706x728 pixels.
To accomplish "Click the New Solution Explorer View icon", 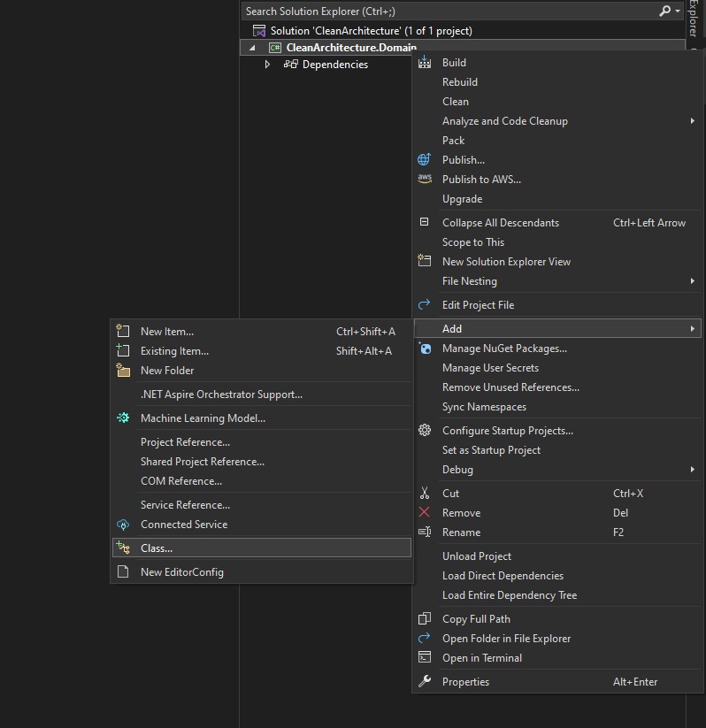I will [x=425, y=261].
